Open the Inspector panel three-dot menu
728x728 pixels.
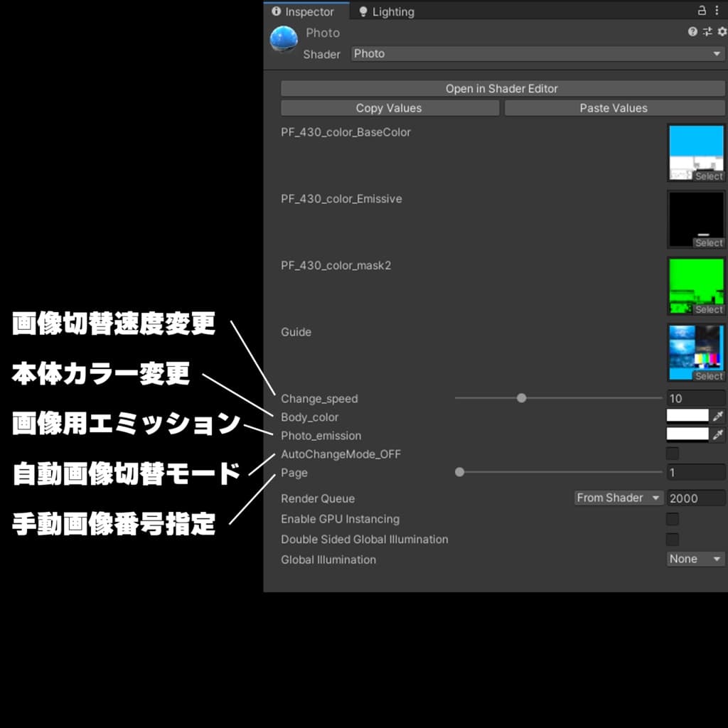pos(717,11)
